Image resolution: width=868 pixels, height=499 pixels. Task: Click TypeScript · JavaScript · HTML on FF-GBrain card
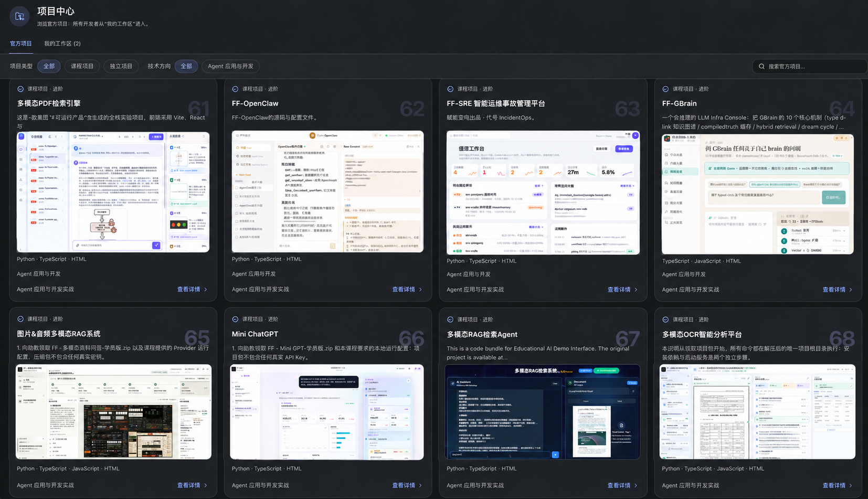point(702,261)
